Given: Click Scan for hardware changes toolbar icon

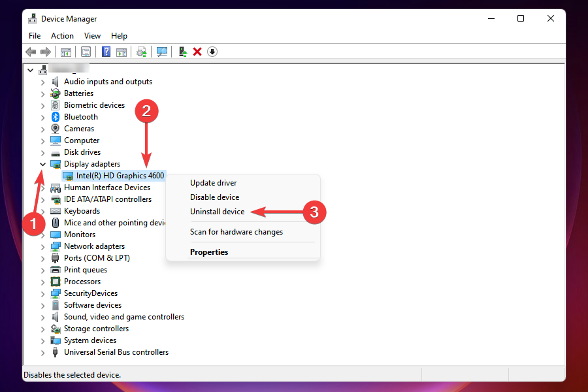Looking at the screenshot, I should click(x=141, y=52).
